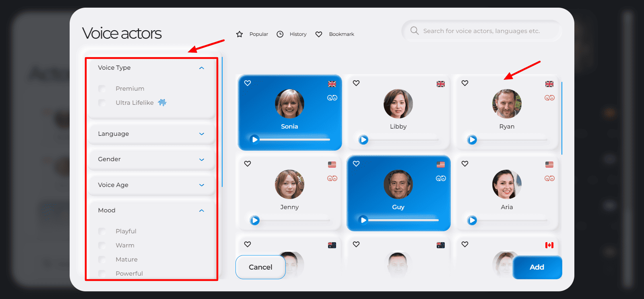Click the voice styles icon on Jenny's card
The height and width of the screenshot is (299, 644).
click(x=332, y=179)
